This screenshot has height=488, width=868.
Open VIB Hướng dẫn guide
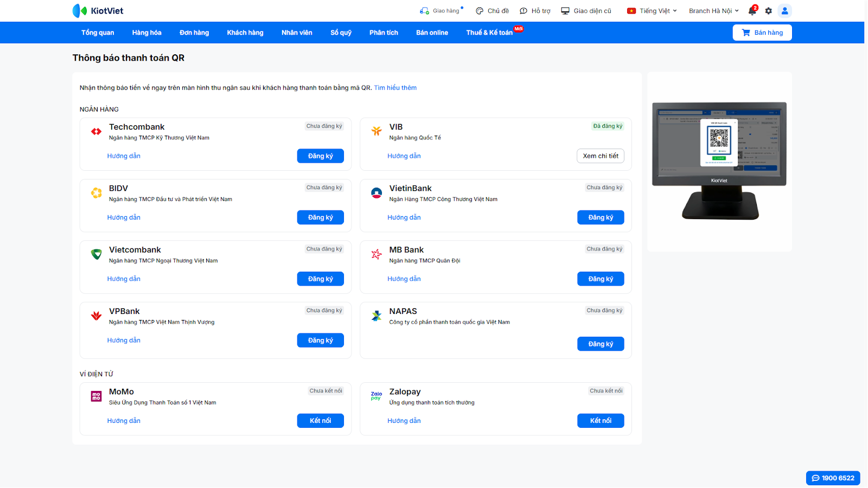404,156
